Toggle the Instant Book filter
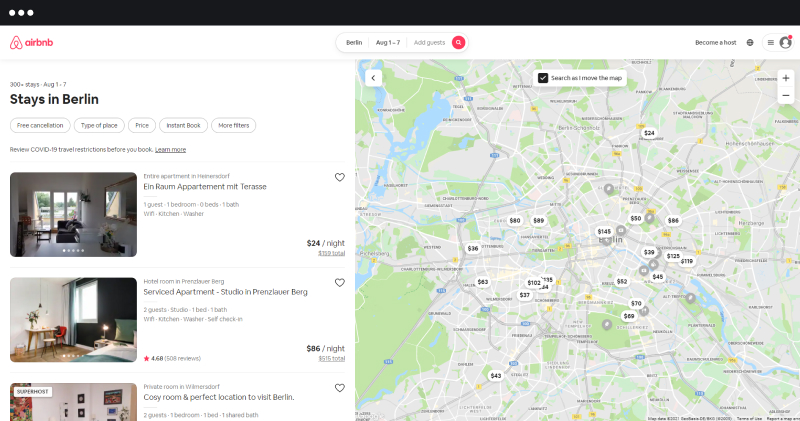The height and width of the screenshot is (421, 800). [183, 126]
